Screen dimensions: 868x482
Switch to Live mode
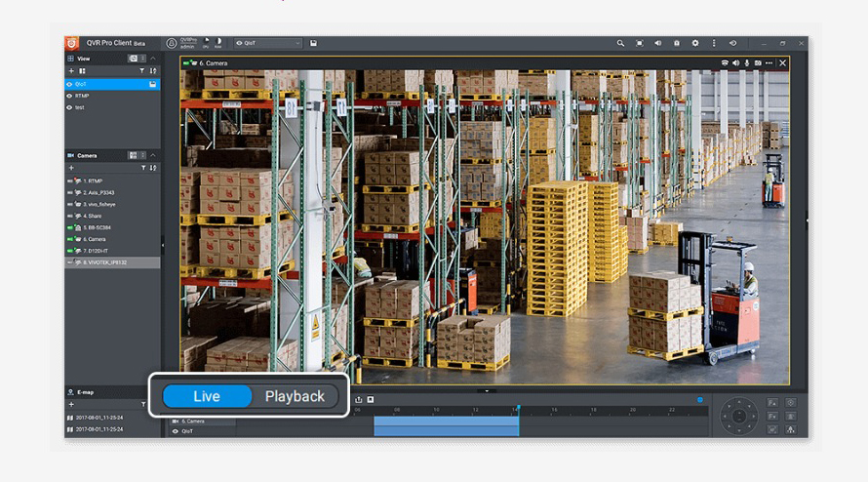click(207, 396)
